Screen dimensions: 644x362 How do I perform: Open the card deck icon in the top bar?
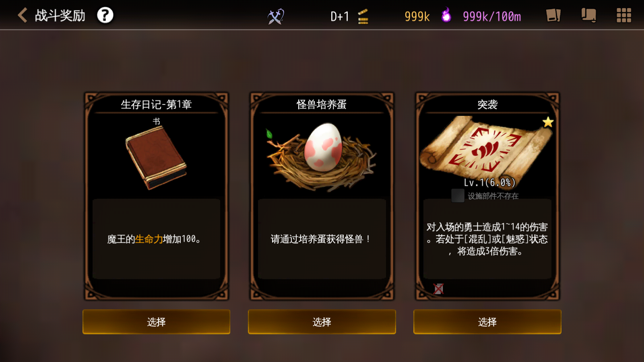pyautogui.click(x=553, y=15)
